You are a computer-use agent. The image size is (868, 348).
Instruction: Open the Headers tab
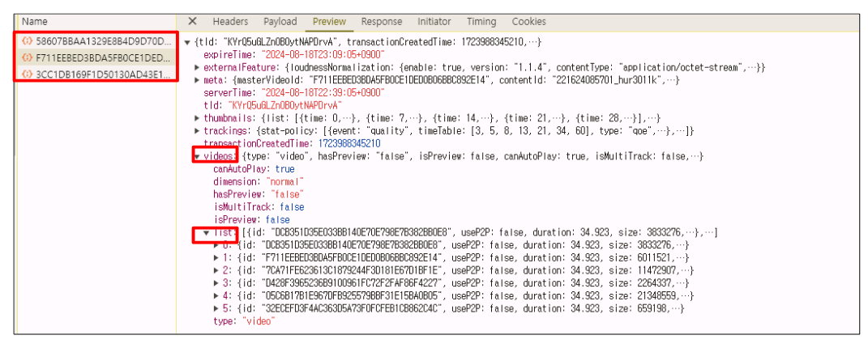click(230, 22)
